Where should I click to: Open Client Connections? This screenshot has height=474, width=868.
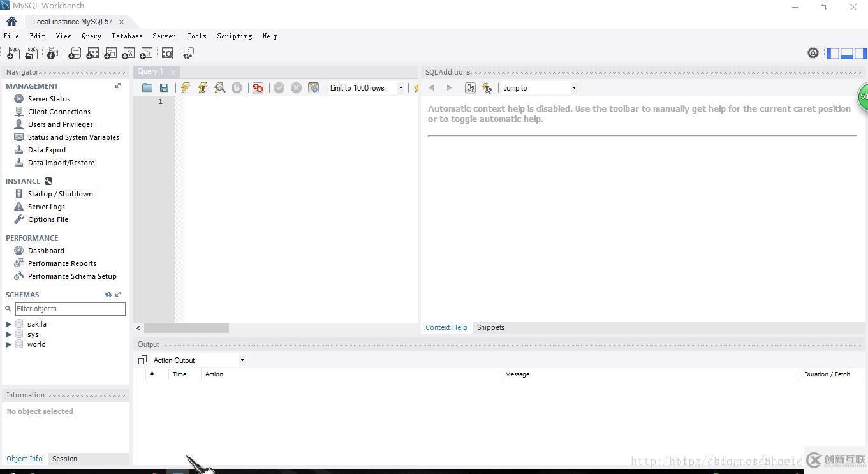coord(59,112)
